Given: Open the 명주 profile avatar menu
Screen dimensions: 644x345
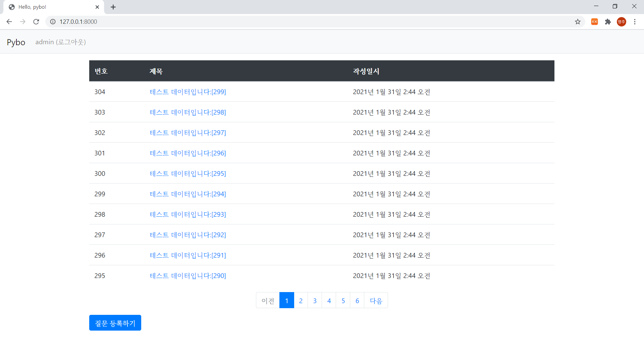Looking at the screenshot, I should [x=621, y=21].
